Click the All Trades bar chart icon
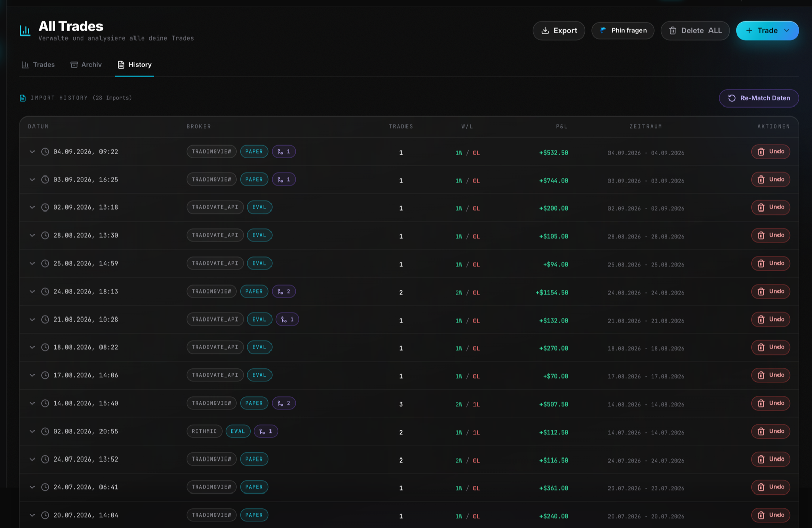The width and height of the screenshot is (812, 528). (x=25, y=31)
